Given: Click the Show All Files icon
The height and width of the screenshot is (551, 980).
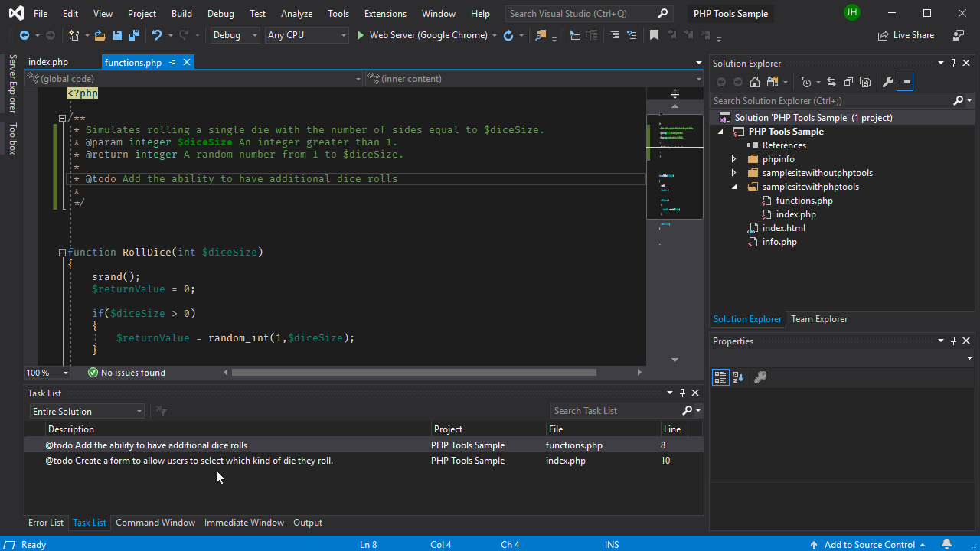Looking at the screenshot, I should (x=865, y=82).
